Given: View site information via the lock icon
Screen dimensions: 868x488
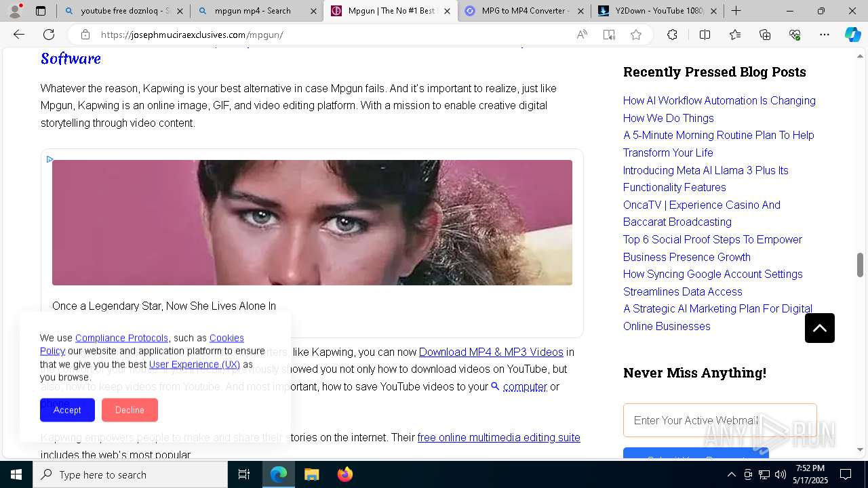Looking at the screenshot, I should coord(85,35).
